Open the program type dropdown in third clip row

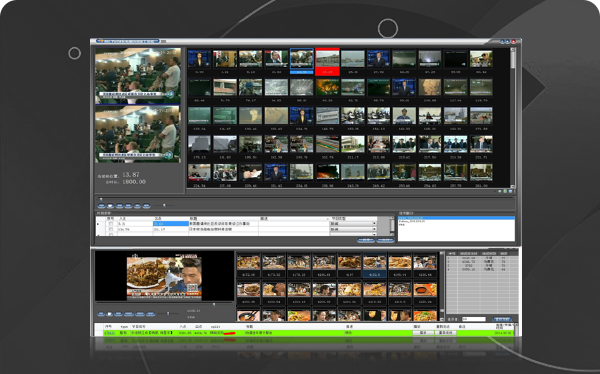[x=374, y=234]
